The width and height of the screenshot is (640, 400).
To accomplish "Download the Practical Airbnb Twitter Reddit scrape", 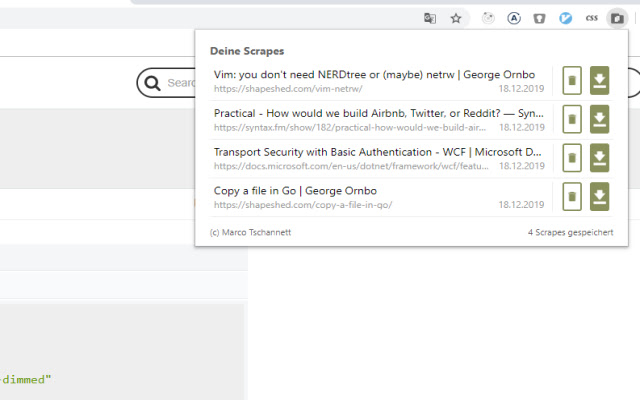I will pyautogui.click(x=599, y=119).
